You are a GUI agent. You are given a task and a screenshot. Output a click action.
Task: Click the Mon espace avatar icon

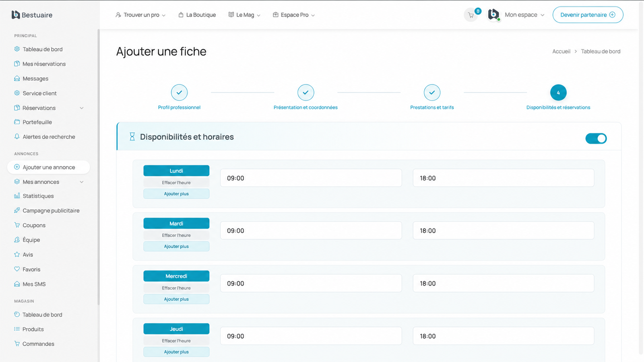[493, 15]
